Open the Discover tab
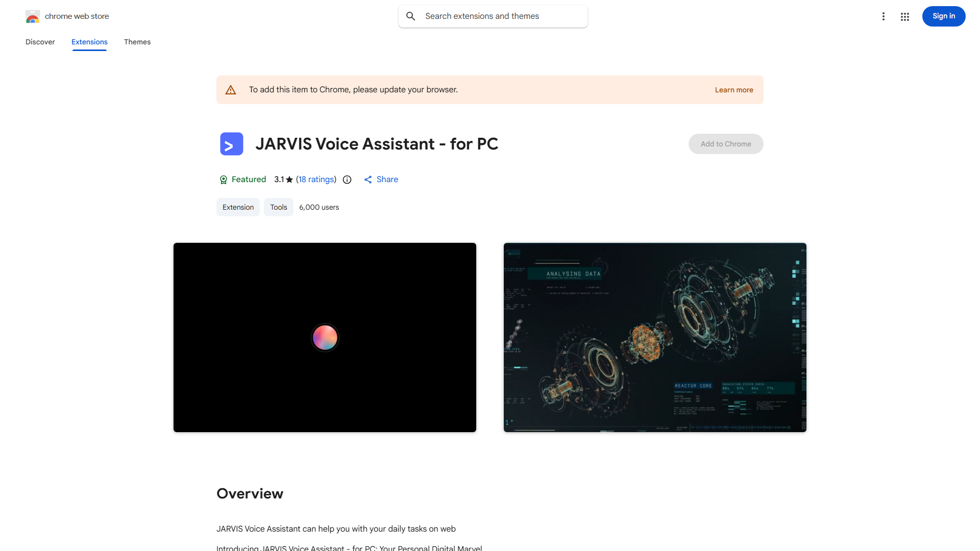Image resolution: width=980 pixels, height=551 pixels. coord(40,42)
